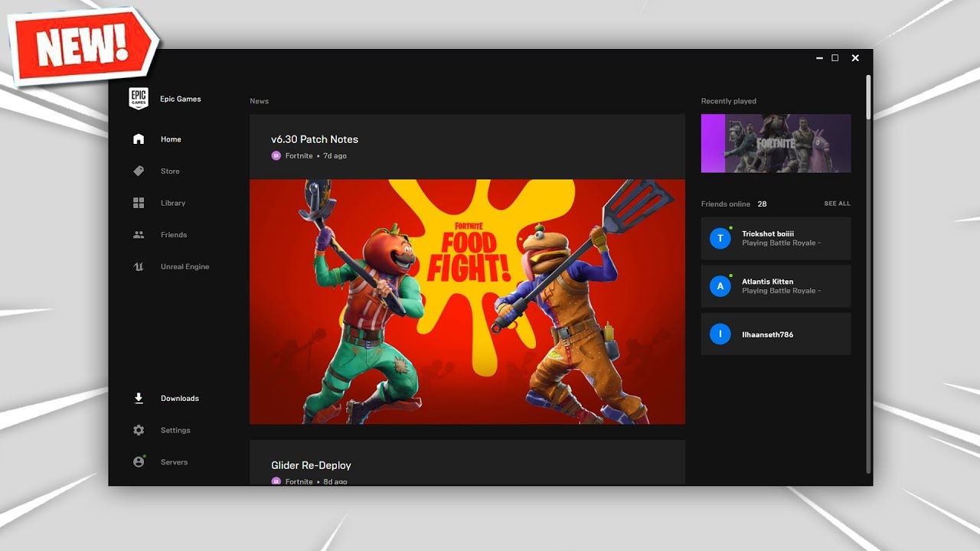This screenshot has height=551, width=980.
Task: Minimize the launcher window
Action: [x=819, y=58]
